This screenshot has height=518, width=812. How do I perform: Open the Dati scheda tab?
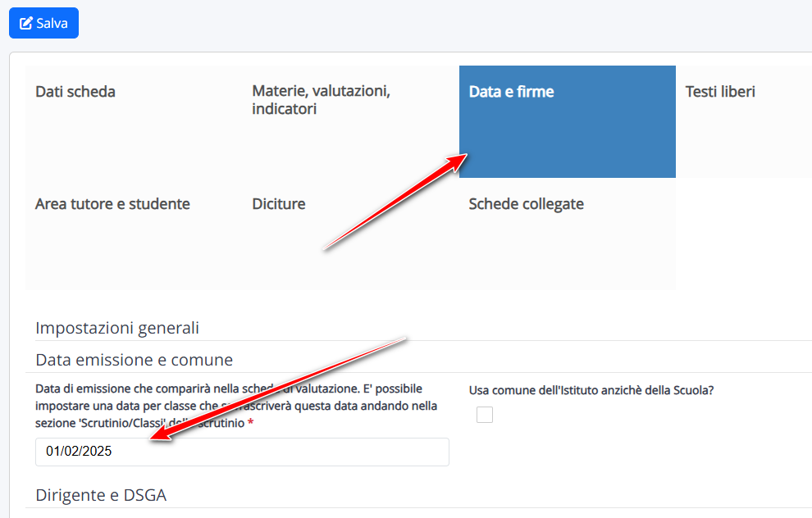point(135,121)
